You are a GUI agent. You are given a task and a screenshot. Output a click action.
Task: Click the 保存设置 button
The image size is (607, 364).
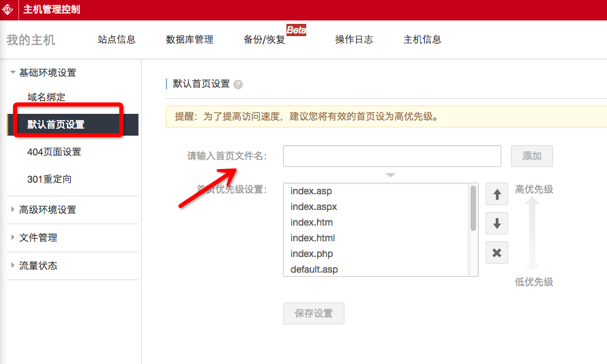click(314, 314)
